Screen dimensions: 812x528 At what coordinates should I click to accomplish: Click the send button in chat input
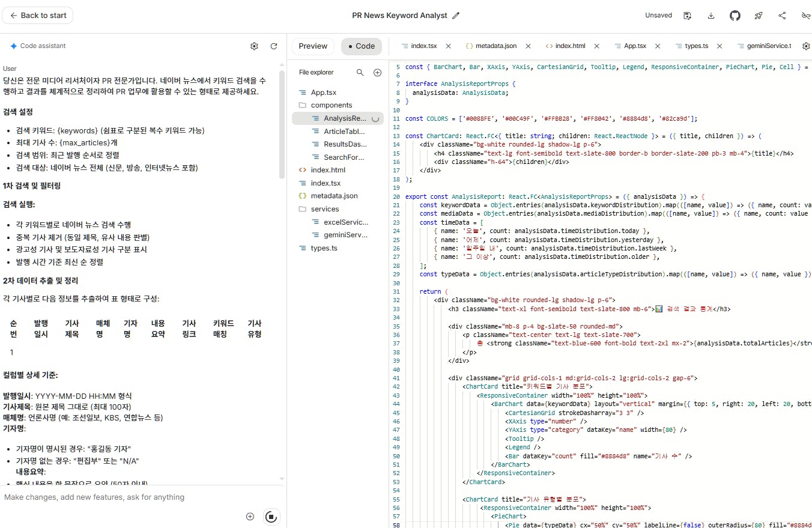(271, 517)
